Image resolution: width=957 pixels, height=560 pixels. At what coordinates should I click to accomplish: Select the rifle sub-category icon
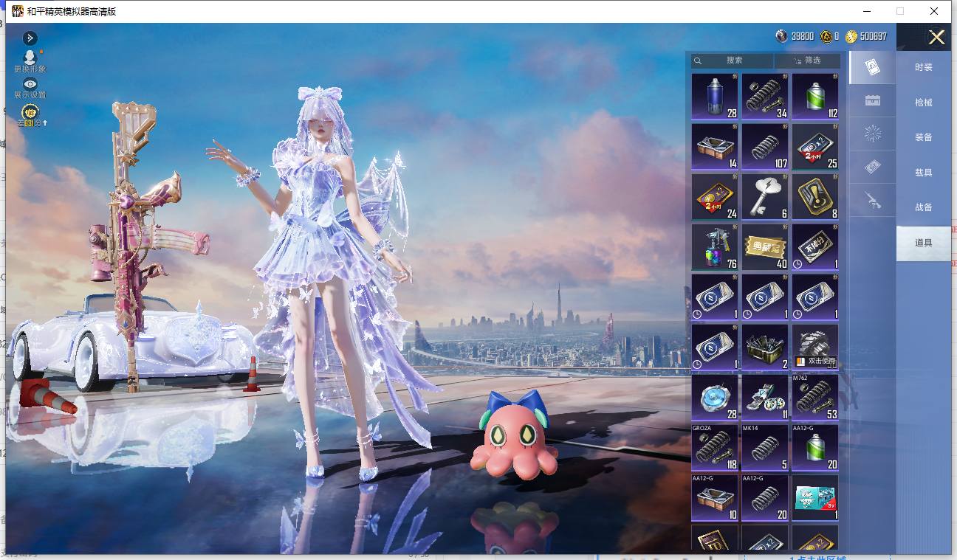point(872,200)
